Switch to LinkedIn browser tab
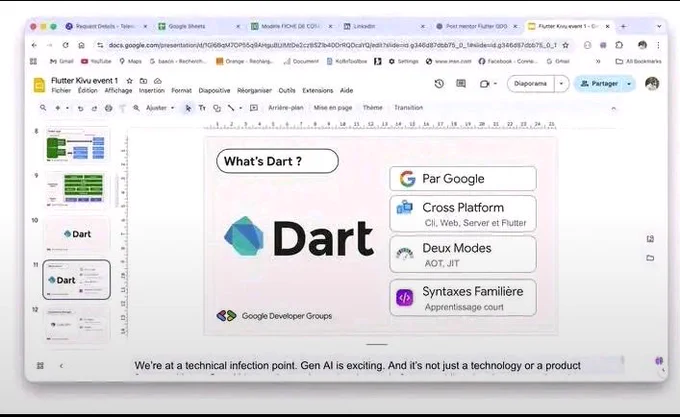Screen dimensions: 680x417 tap(384, 26)
